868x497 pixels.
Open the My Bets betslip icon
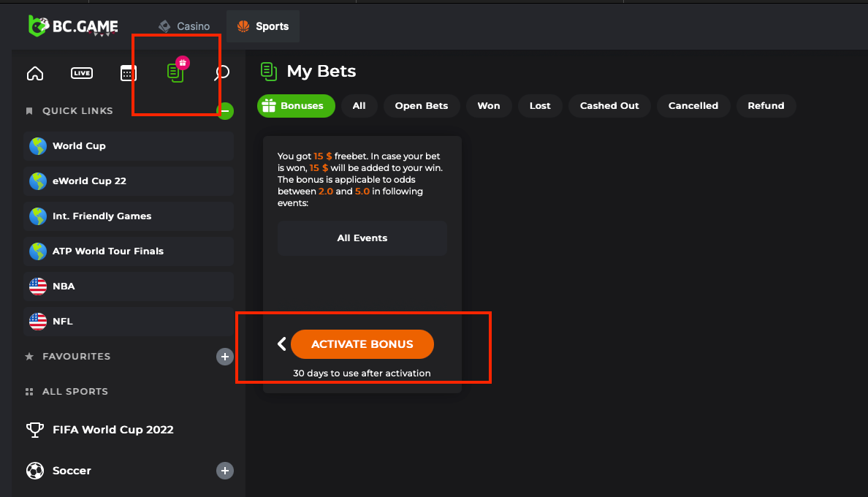coord(175,72)
